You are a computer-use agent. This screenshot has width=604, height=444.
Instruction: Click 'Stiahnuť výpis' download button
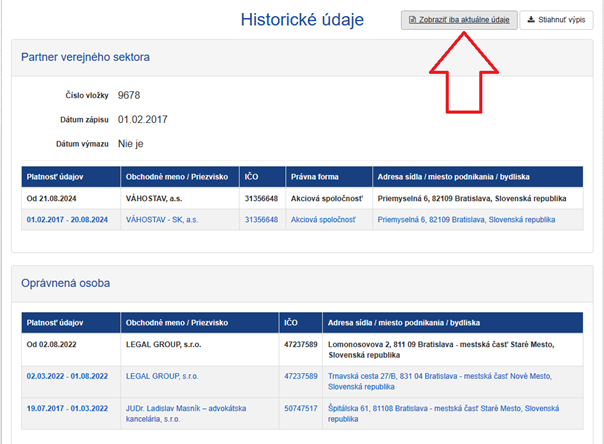556,20
